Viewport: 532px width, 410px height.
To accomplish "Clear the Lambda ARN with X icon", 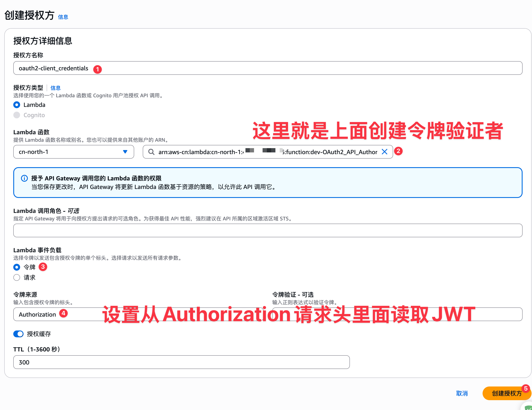I will (384, 152).
